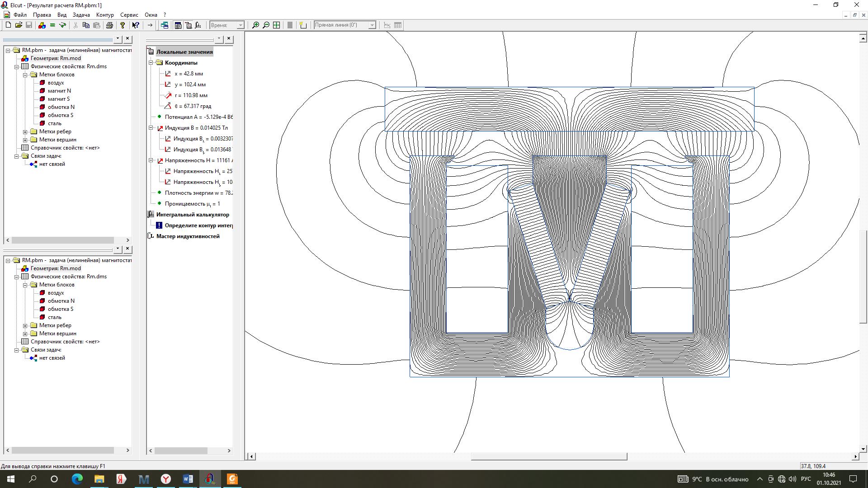Open the Integral calculator toolbar icon
The height and width of the screenshot is (488, 868).
198,25
